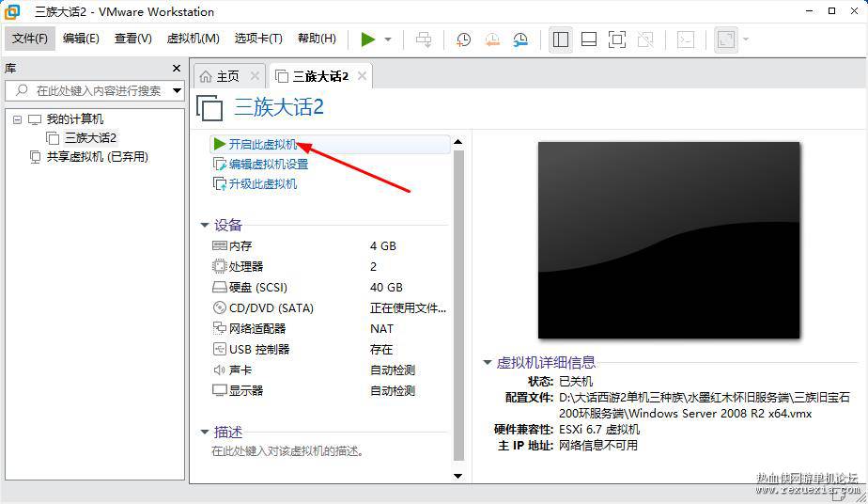Take a snapshot using the clock icon
Image resolution: width=868 pixels, height=504 pixels.
pyautogui.click(x=463, y=39)
